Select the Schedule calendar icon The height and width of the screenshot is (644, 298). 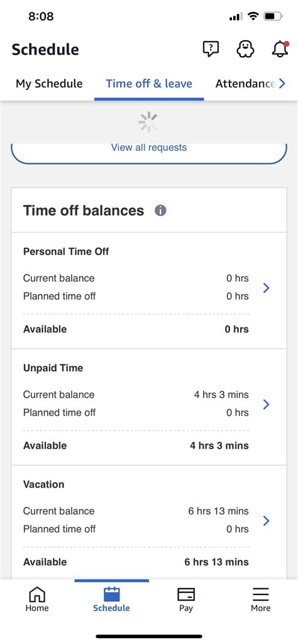pyautogui.click(x=111, y=594)
